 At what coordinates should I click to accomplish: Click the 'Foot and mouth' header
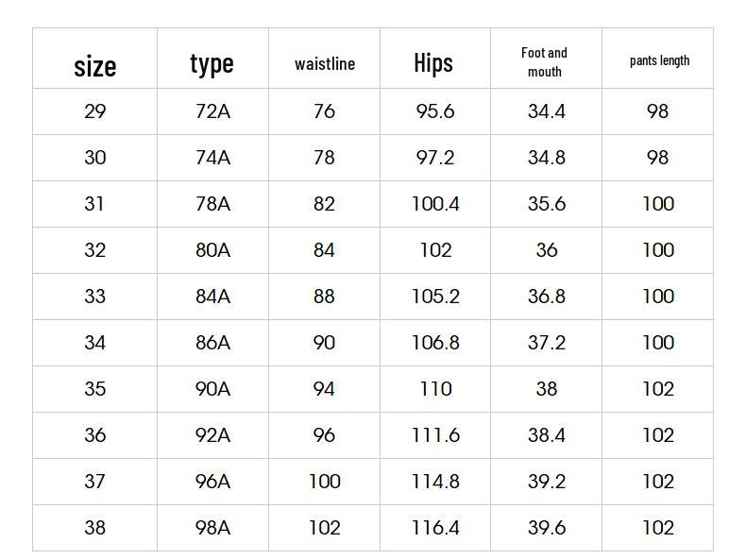pos(545,62)
